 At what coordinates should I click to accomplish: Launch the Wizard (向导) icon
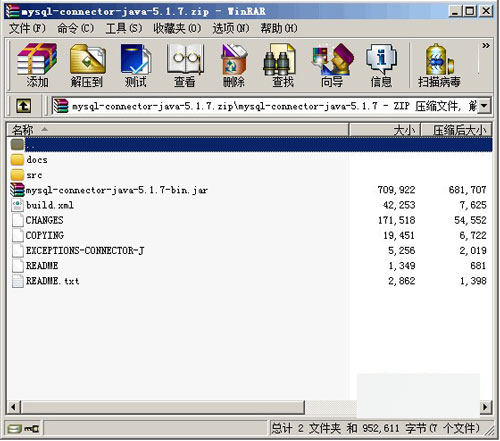(x=332, y=65)
